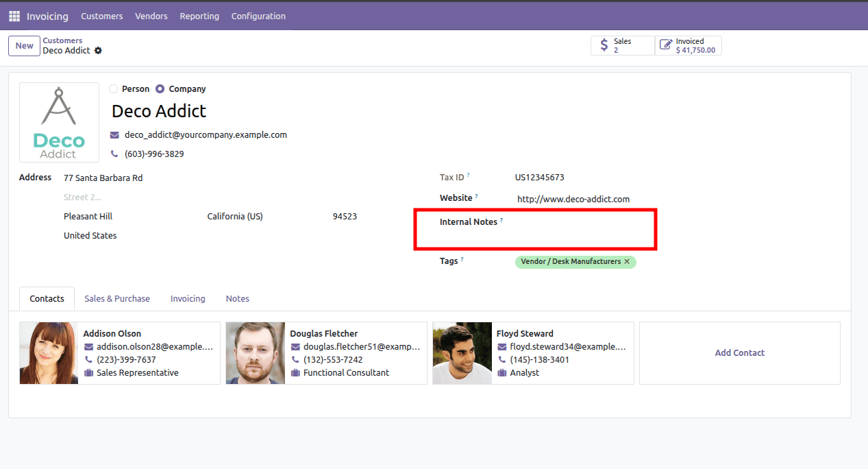Click the envelope icon on Floyd Steward's card

click(x=502, y=346)
